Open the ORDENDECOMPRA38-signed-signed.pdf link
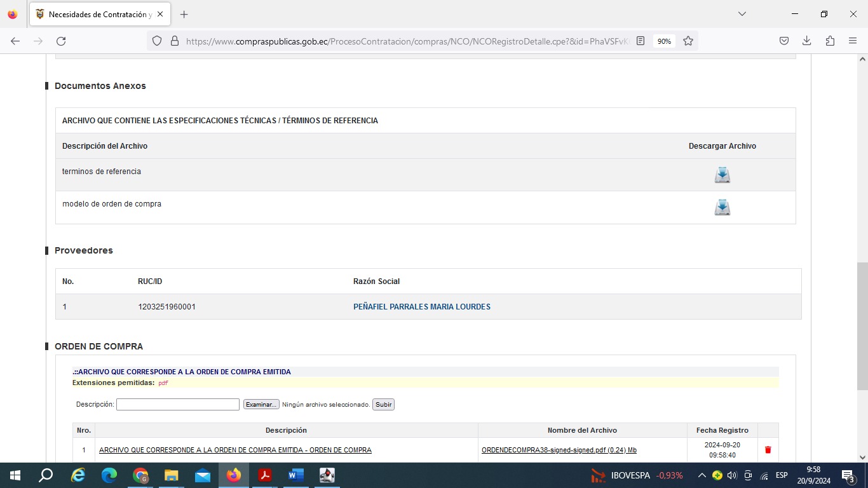Viewport: 868px width, 488px height. tap(559, 450)
